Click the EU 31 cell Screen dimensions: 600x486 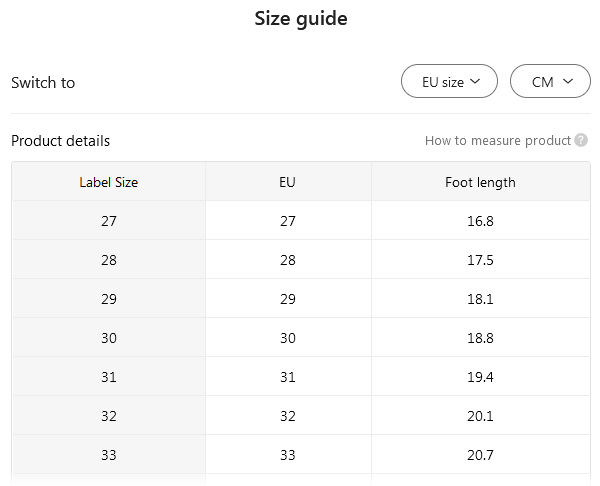click(288, 377)
